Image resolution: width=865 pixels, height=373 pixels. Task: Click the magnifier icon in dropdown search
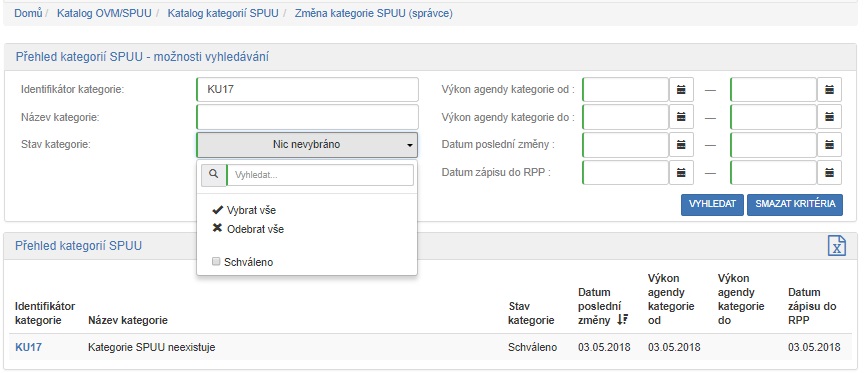213,175
